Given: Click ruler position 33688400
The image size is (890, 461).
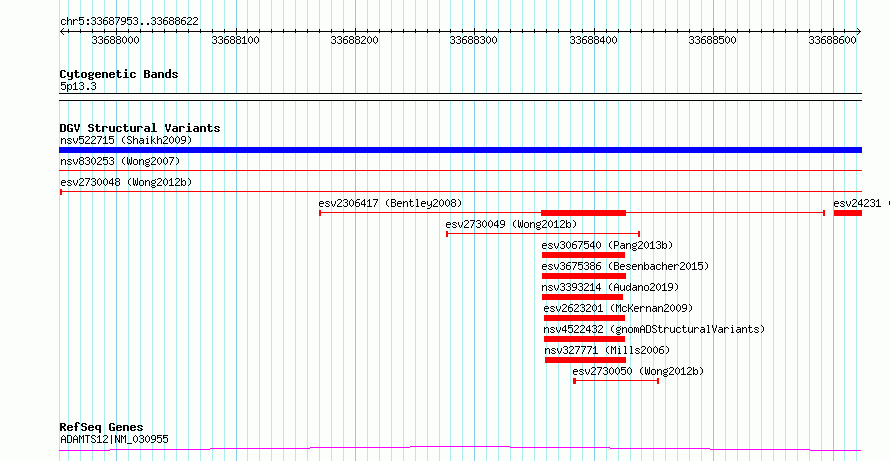Looking at the screenshot, I should pos(594,40).
